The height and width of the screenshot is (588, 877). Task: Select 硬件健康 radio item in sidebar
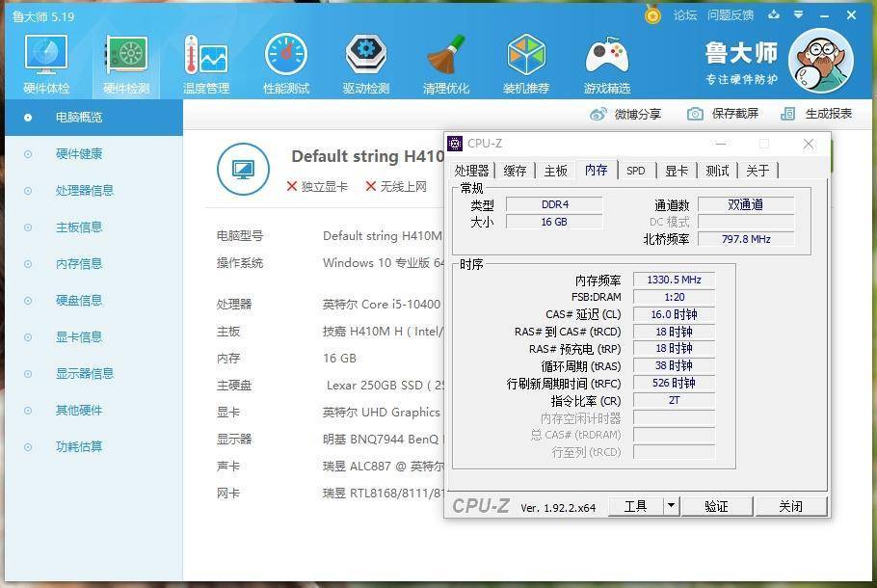[28, 154]
